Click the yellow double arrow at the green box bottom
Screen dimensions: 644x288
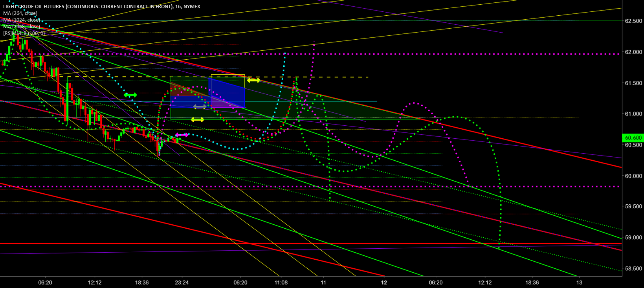pos(197,119)
